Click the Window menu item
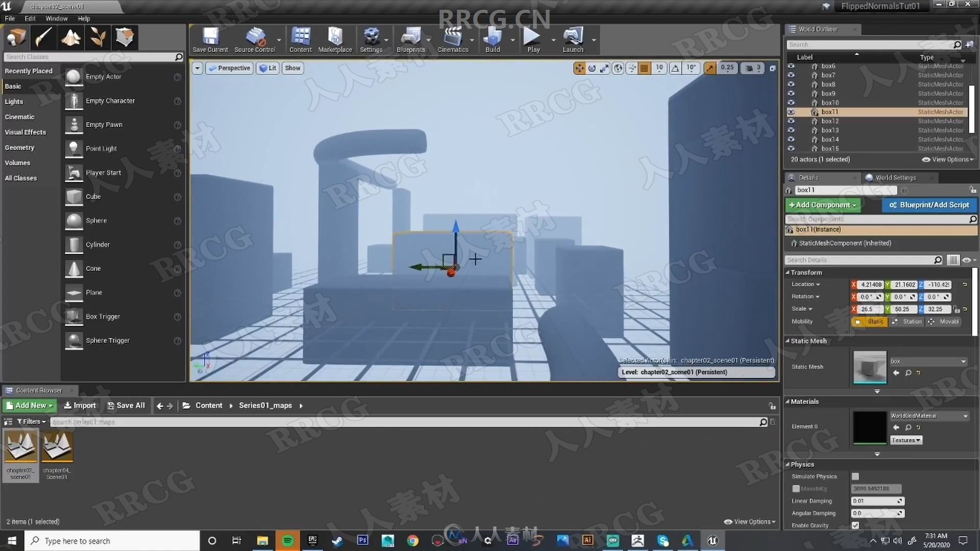 click(x=55, y=18)
